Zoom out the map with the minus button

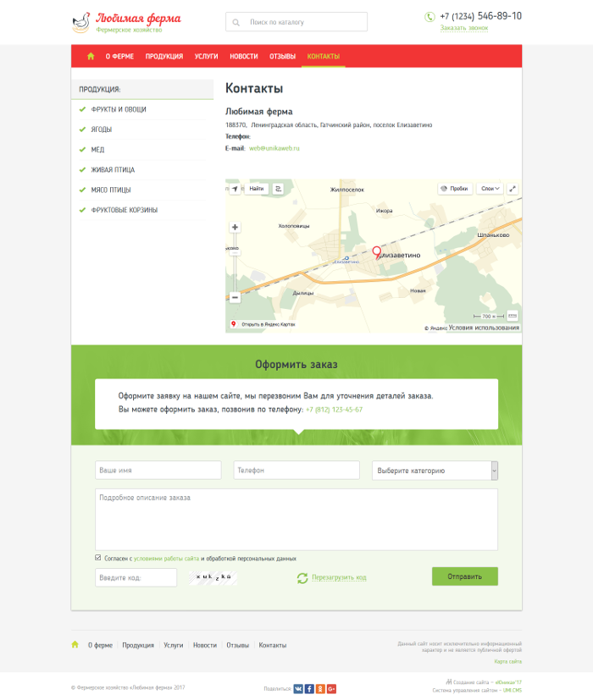[235, 297]
